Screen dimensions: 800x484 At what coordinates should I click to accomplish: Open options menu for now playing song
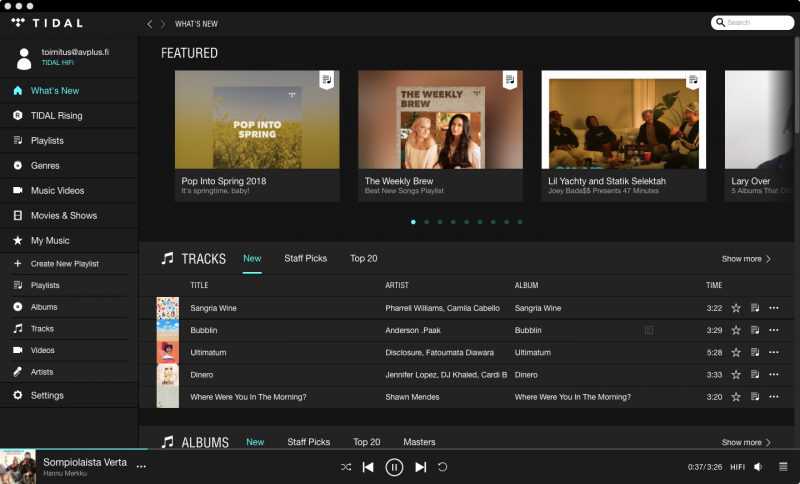coord(141,467)
